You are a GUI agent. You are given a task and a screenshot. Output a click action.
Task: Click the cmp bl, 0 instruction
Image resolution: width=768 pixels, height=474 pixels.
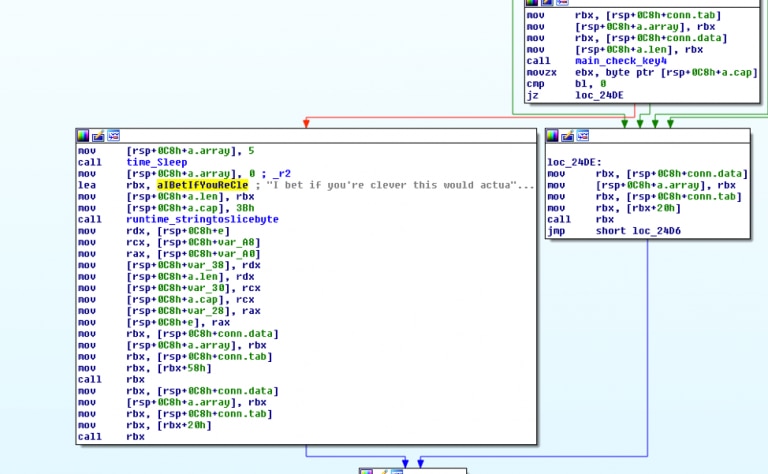point(566,84)
